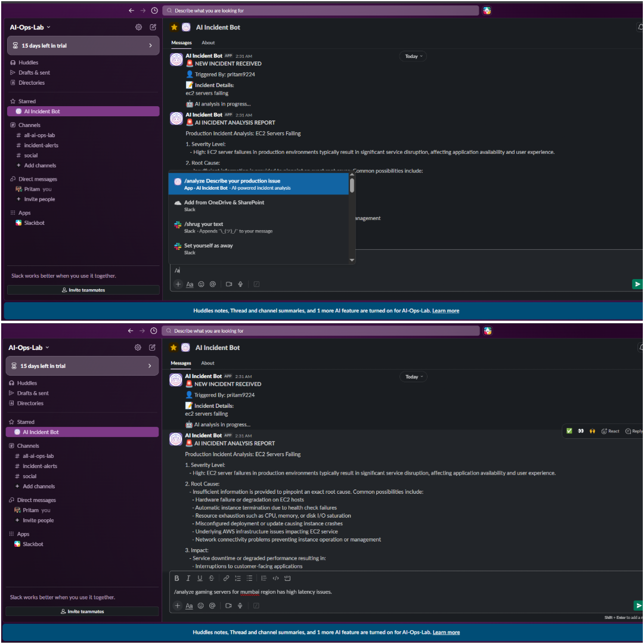Collapse the Starred section in the lower window
The image size is (644, 644).
(25, 422)
